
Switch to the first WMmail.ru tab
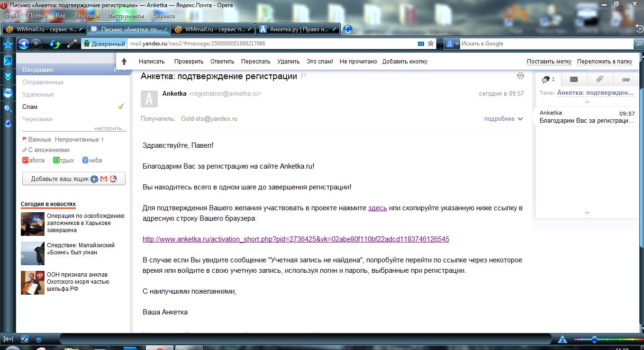pos(44,29)
